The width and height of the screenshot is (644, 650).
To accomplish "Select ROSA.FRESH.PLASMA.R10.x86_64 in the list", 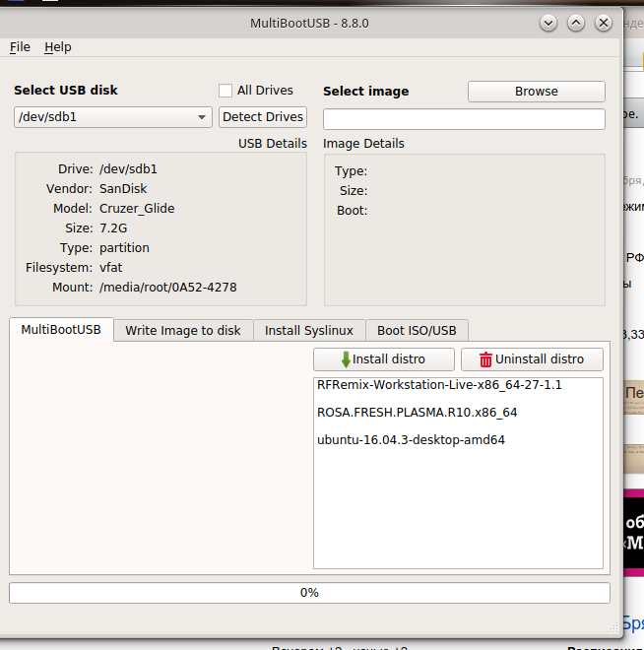I will (417, 413).
